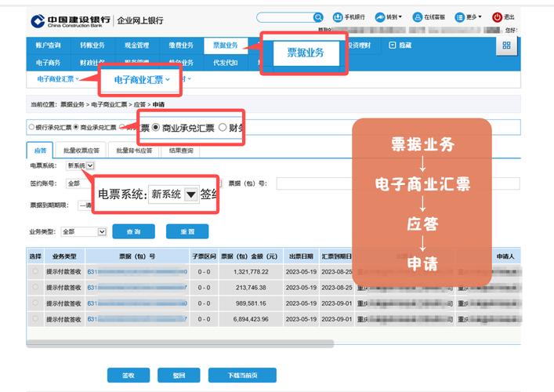Click the search magnifier icon in top bar
The height and width of the screenshot is (392, 554).
(318, 16)
